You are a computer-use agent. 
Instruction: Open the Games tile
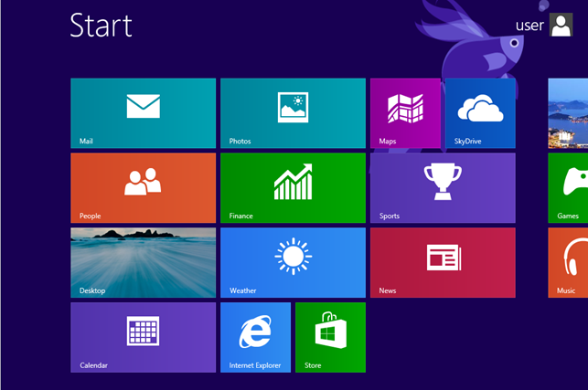pyautogui.click(x=568, y=188)
